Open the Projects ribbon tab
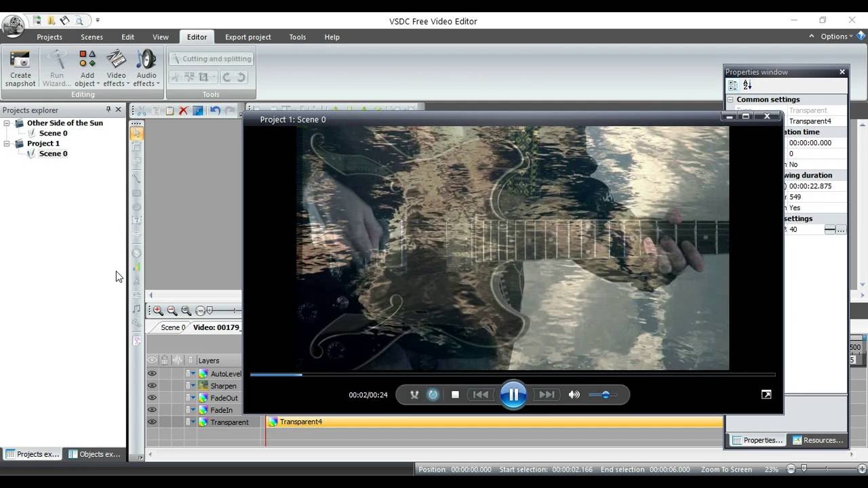 click(x=50, y=37)
